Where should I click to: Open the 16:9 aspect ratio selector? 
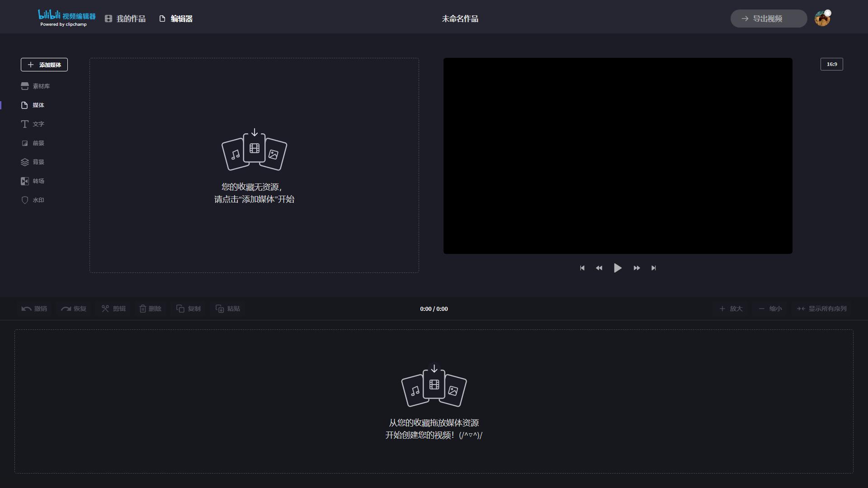831,64
